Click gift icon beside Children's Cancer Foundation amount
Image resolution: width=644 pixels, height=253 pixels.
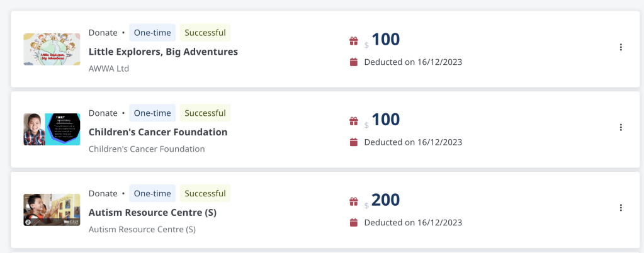tap(354, 121)
